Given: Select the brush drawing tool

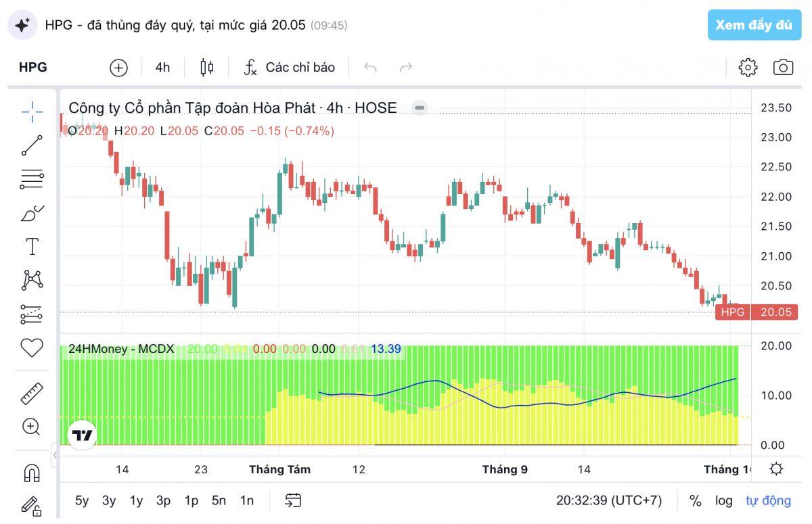Looking at the screenshot, I should tap(32, 214).
